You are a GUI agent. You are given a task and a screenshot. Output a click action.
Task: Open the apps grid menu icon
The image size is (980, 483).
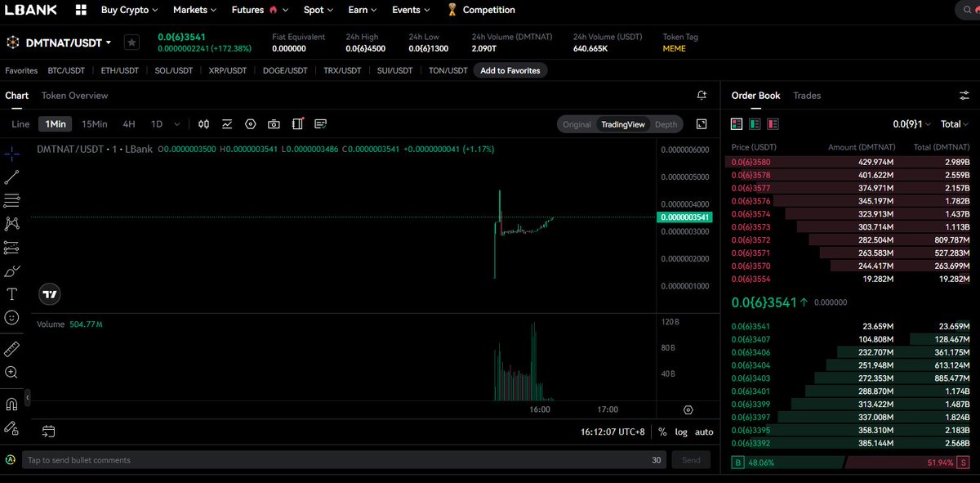81,10
